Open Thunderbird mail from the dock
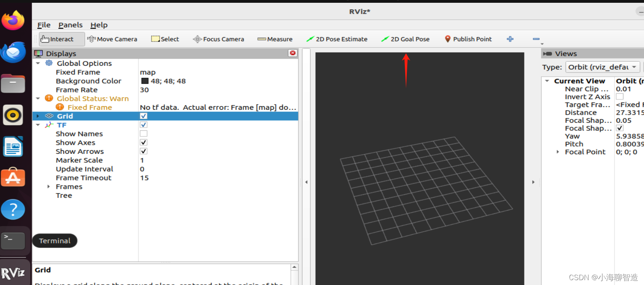Image resolution: width=644 pixels, height=285 pixels. (x=13, y=52)
